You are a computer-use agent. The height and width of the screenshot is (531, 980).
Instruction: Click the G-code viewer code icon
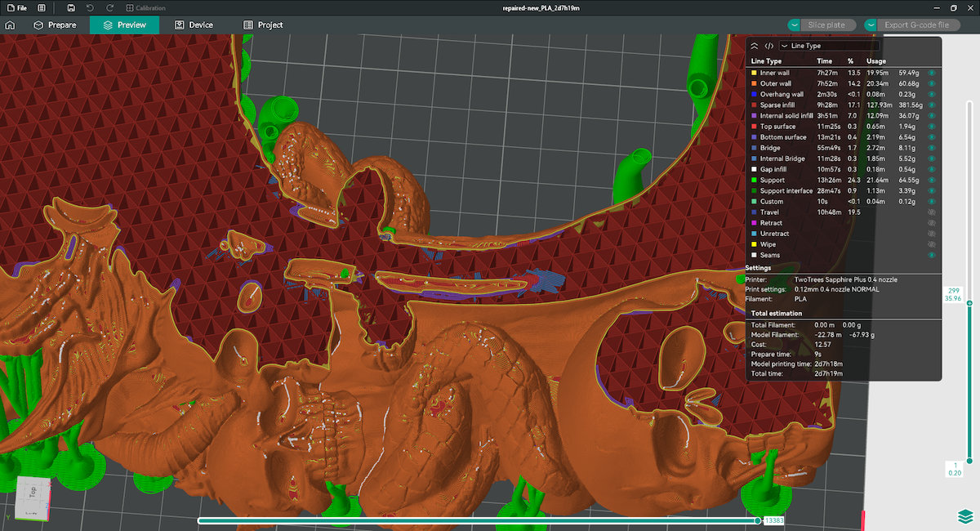[x=768, y=47]
